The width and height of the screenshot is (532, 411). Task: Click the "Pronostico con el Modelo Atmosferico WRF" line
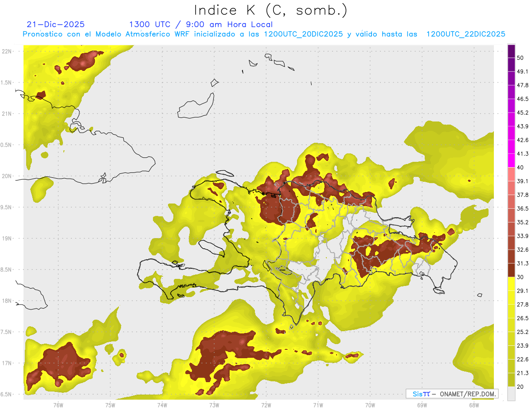point(264,34)
